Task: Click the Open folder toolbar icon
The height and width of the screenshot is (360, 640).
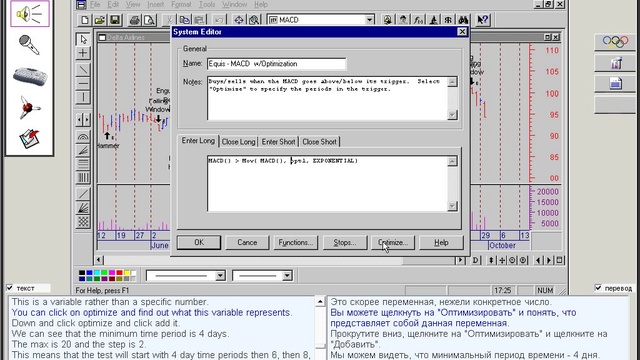Action: tap(99, 20)
